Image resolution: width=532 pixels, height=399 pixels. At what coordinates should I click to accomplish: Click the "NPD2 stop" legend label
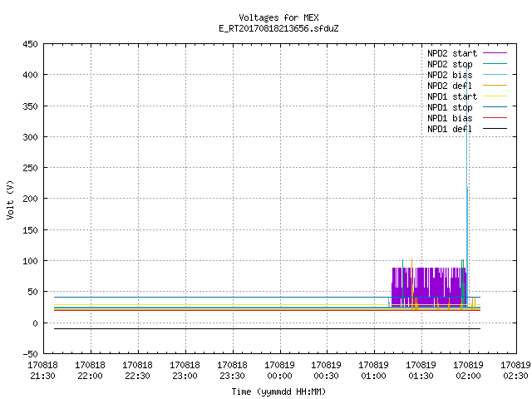pos(450,64)
